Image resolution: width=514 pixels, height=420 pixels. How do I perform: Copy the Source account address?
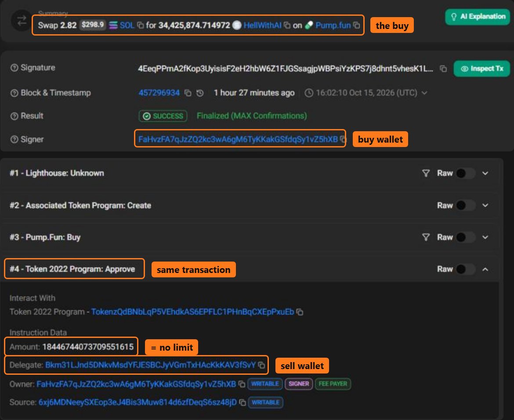[243, 402]
